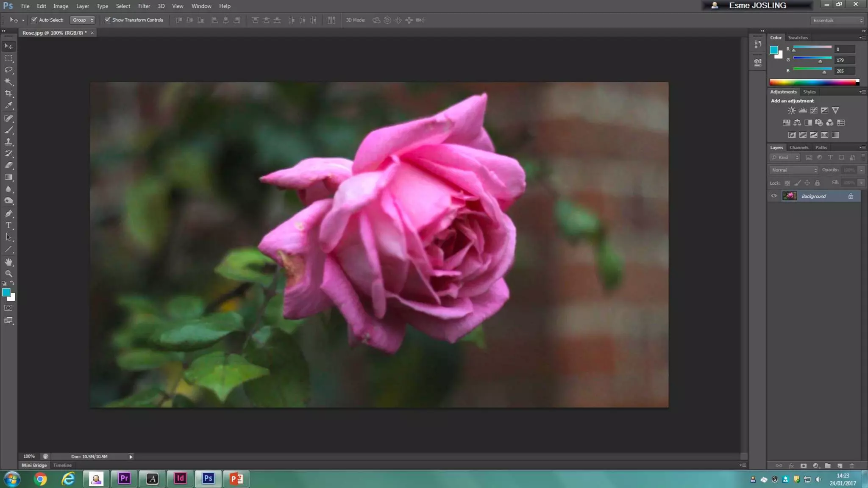Select the Clone Stamp tool
Viewport: 868px width, 488px height.
8,142
